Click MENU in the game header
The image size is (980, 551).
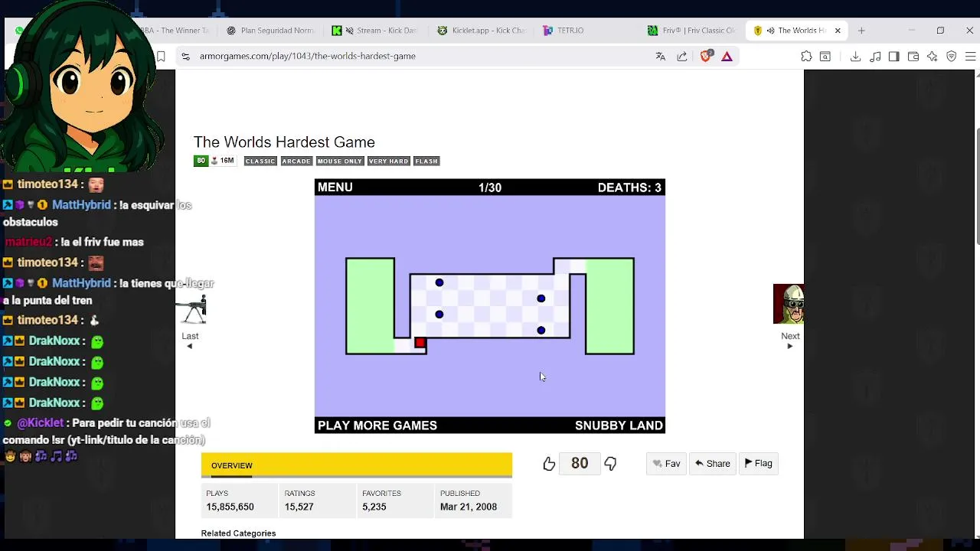pos(335,187)
